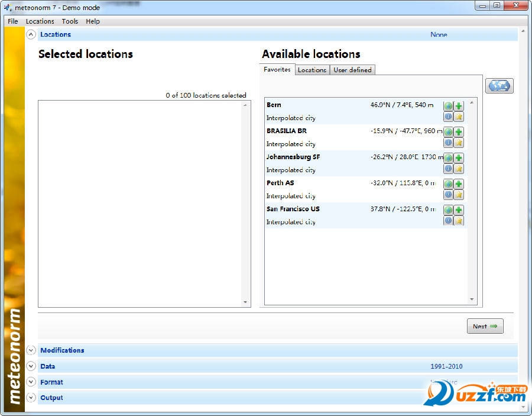Viewport: 532px width, 416px height.
Task: Open the Tools menu
Action: click(x=70, y=21)
